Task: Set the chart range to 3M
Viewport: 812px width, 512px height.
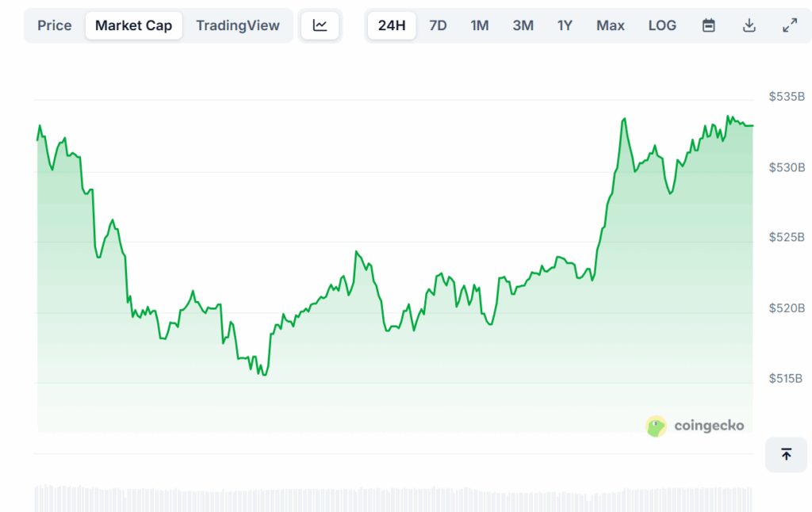Action: [x=523, y=25]
